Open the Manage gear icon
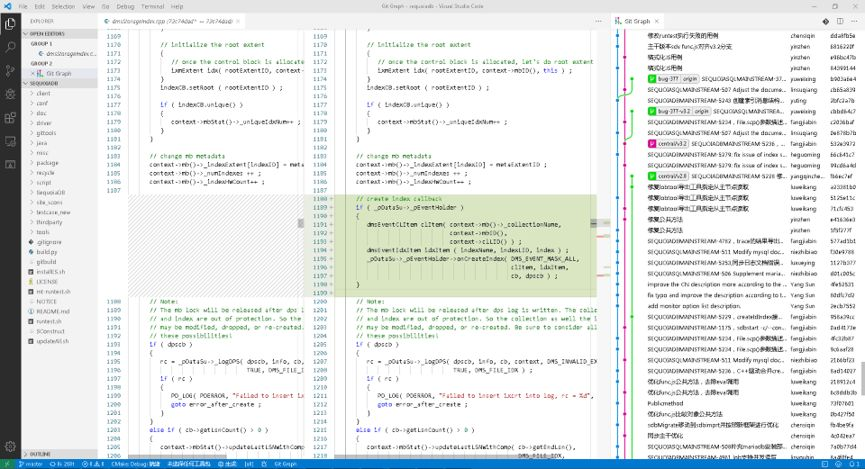This screenshot has width=865, height=469. pyautogui.click(x=10, y=446)
